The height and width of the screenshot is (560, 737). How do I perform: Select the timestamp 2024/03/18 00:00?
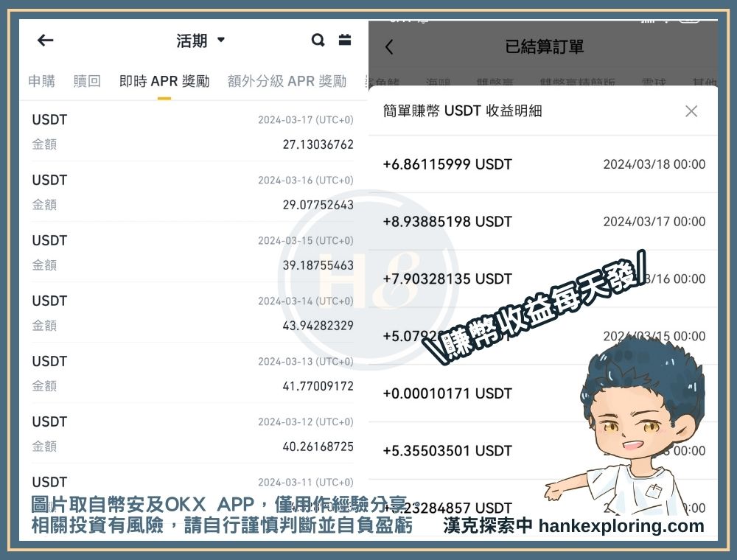(x=654, y=164)
